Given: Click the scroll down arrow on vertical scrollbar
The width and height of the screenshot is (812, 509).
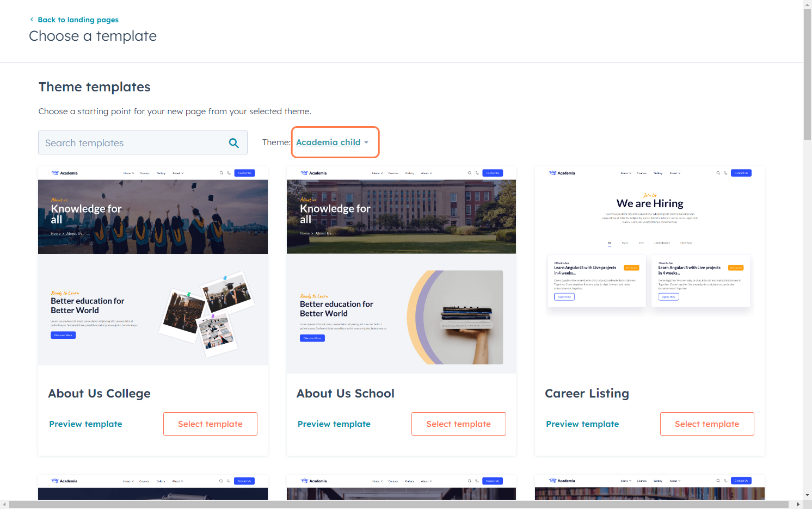Looking at the screenshot, I should (x=807, y=495).
